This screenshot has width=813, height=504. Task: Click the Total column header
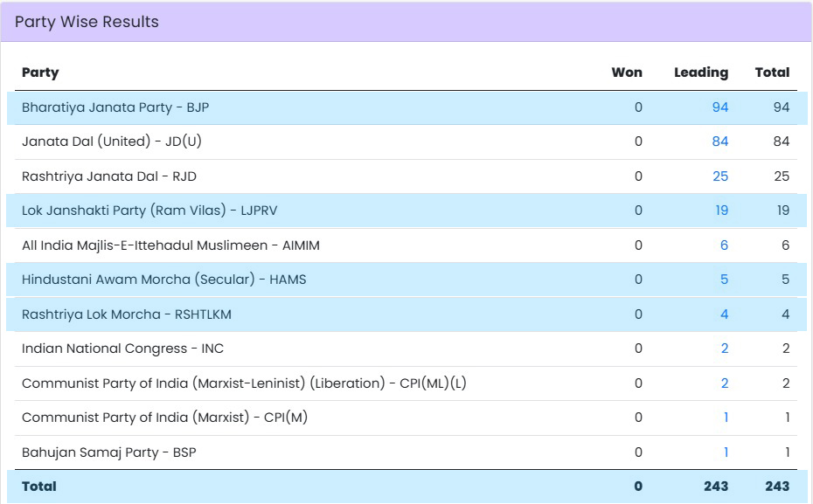(772, 72)
